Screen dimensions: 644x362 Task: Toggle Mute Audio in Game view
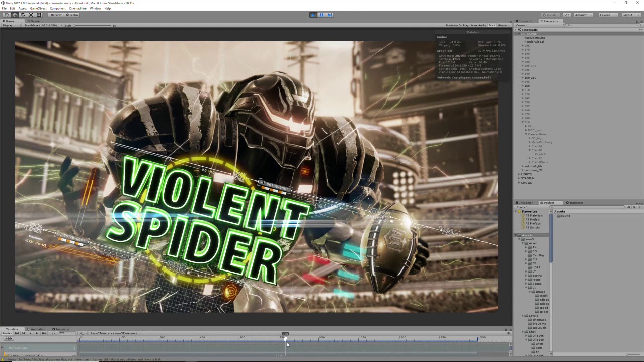point(478,25)
